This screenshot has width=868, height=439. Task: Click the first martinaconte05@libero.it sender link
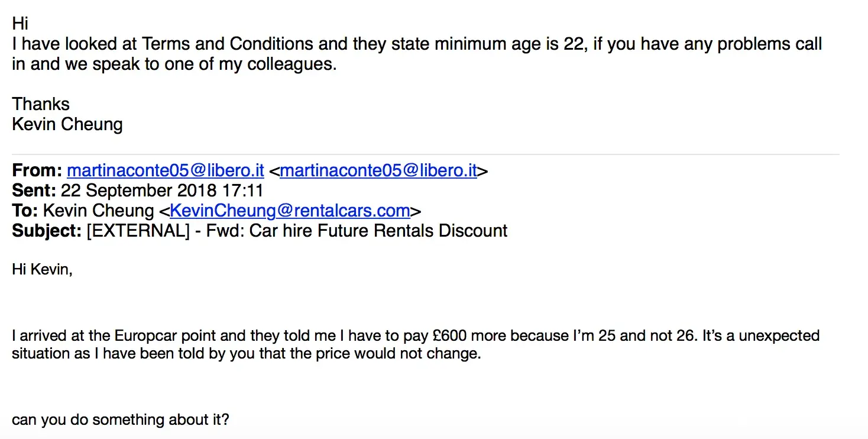165,171
